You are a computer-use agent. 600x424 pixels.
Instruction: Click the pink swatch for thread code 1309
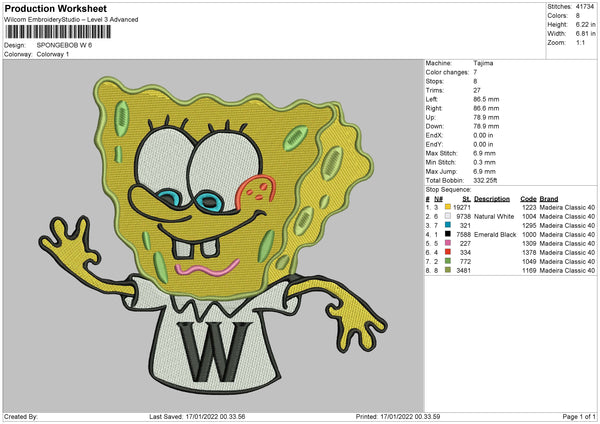(448, 243)
